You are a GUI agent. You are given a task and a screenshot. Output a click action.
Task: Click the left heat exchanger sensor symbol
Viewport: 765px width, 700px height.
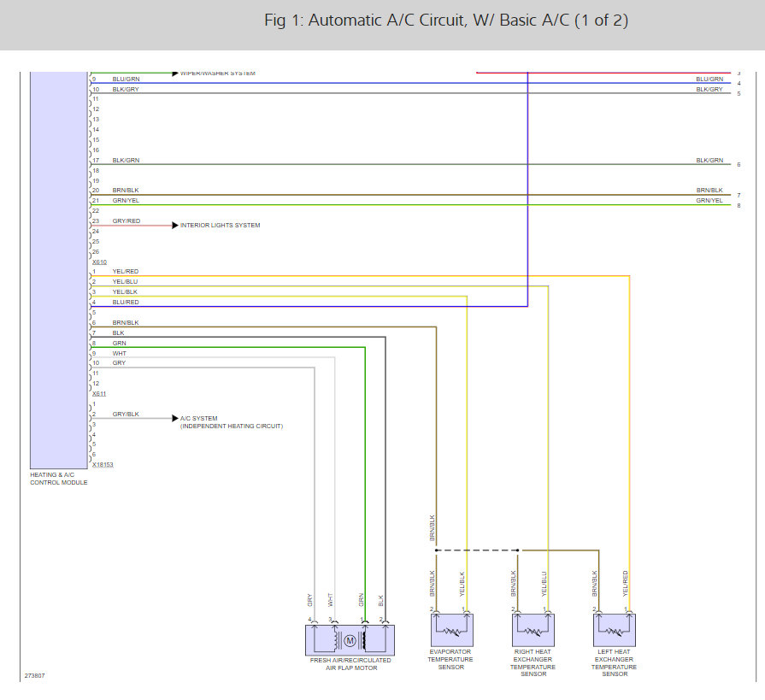coord(615,630)
